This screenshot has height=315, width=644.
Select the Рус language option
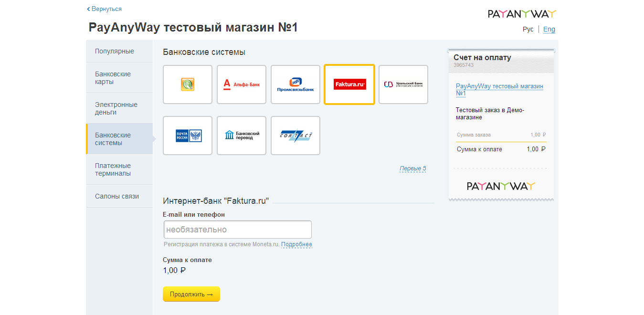[x=528, y=29]
